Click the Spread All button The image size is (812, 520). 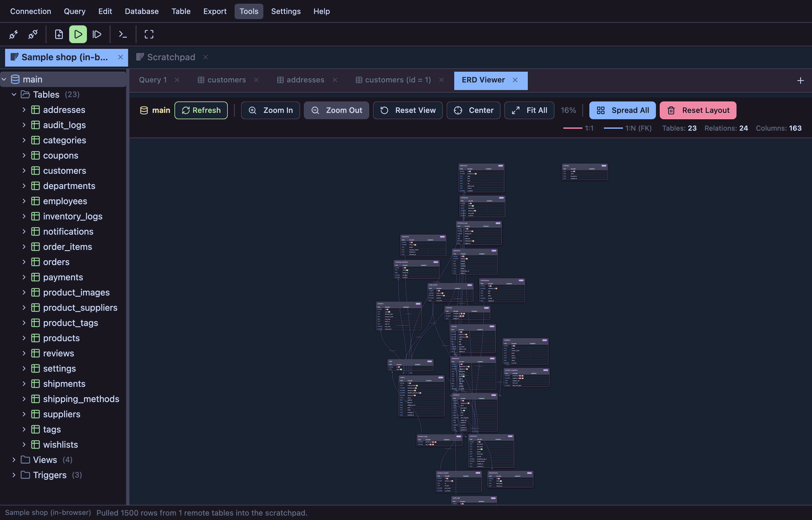click(x=623, y=110)
